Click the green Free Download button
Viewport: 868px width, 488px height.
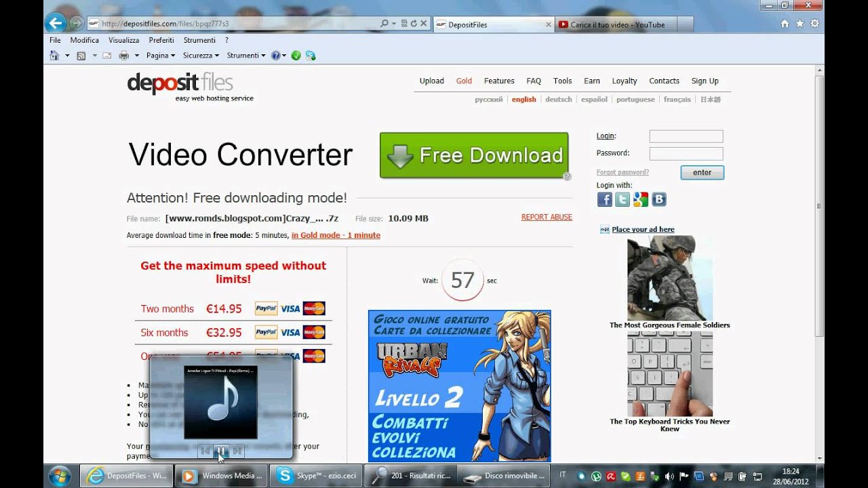pyautogui.click(x=474, y=155)
